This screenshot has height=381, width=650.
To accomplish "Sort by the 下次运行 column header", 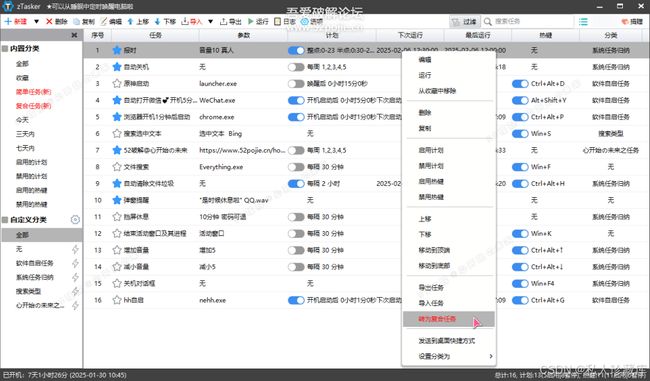I will click(x=410, y=35).
